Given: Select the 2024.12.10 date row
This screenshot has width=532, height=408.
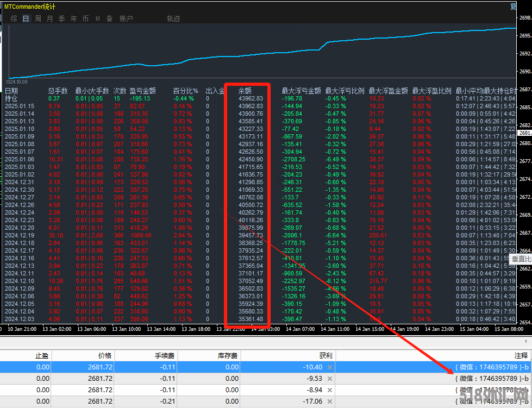Looking at the screenshot, I should 20,281.
